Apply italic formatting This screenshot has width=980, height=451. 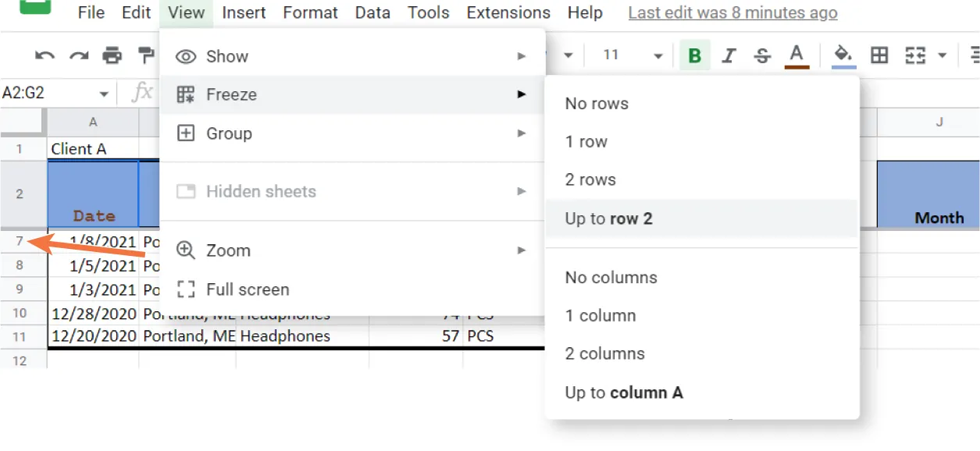729,55
